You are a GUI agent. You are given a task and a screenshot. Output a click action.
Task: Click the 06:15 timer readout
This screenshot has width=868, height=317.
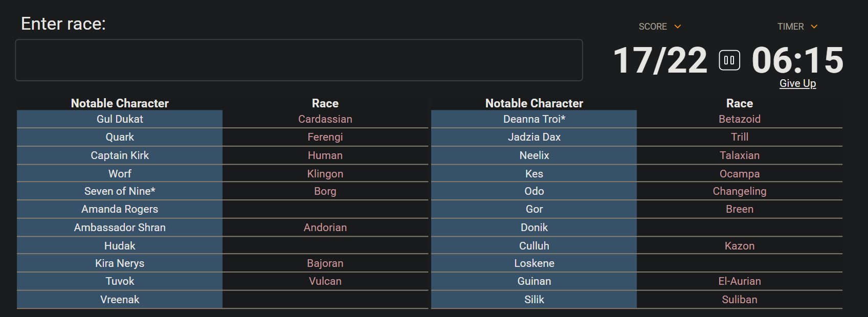(x=797, y=60)
